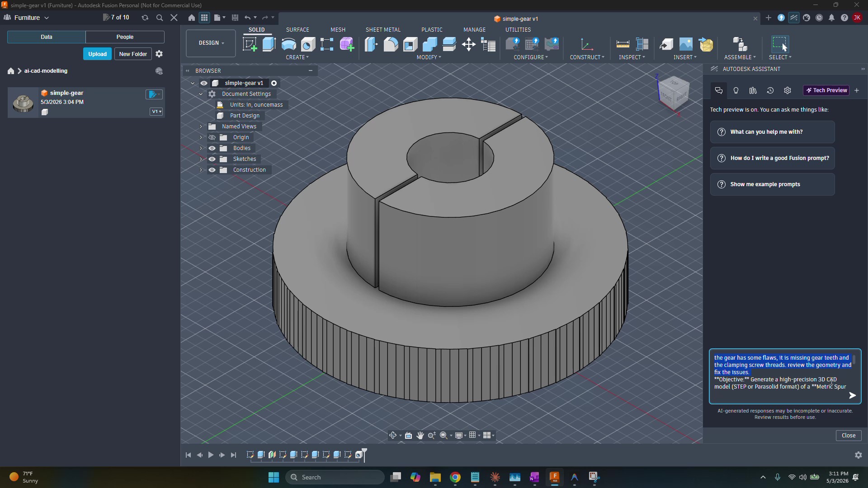Screen dimensions: 868x488
Task: Play the design timeline
Action: click(x=211, y=455)
